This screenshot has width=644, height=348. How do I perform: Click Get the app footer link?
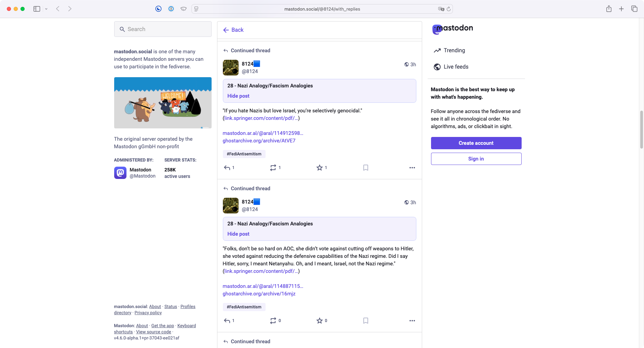tap(163, 326)
